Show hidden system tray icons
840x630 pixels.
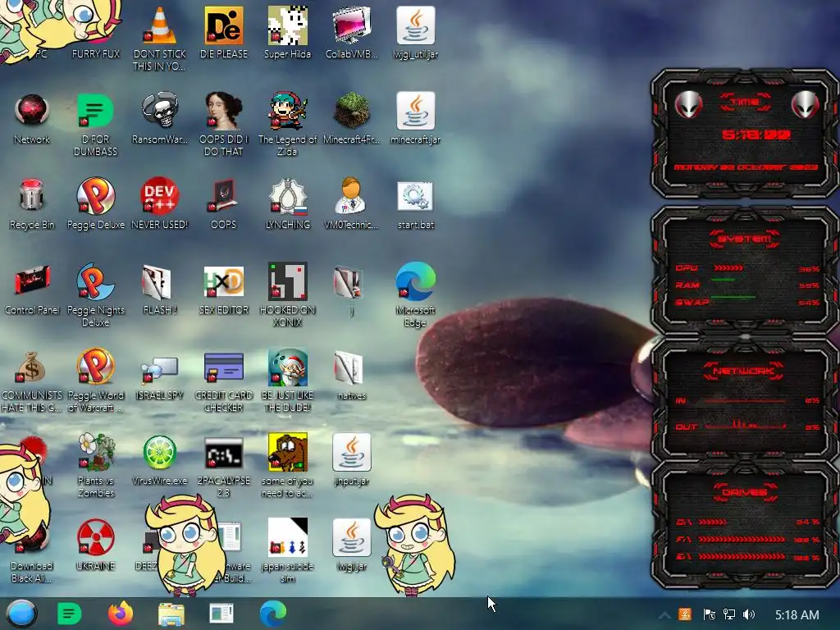click(x=664, y=615)
